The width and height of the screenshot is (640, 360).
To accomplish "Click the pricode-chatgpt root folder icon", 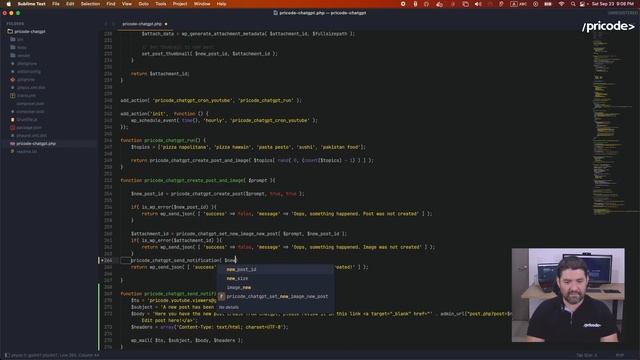I will [x=10, y=31].
